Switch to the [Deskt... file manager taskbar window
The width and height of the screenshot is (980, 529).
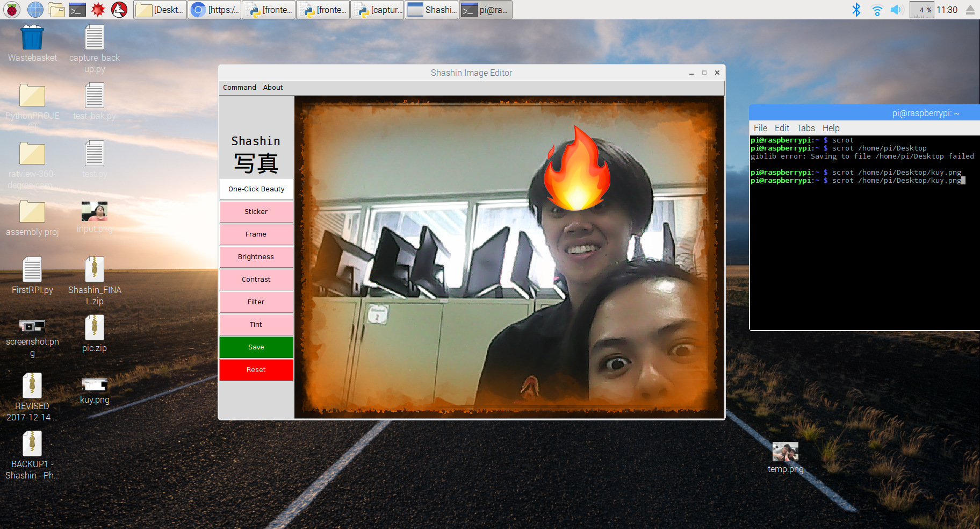tap(160, 10)
